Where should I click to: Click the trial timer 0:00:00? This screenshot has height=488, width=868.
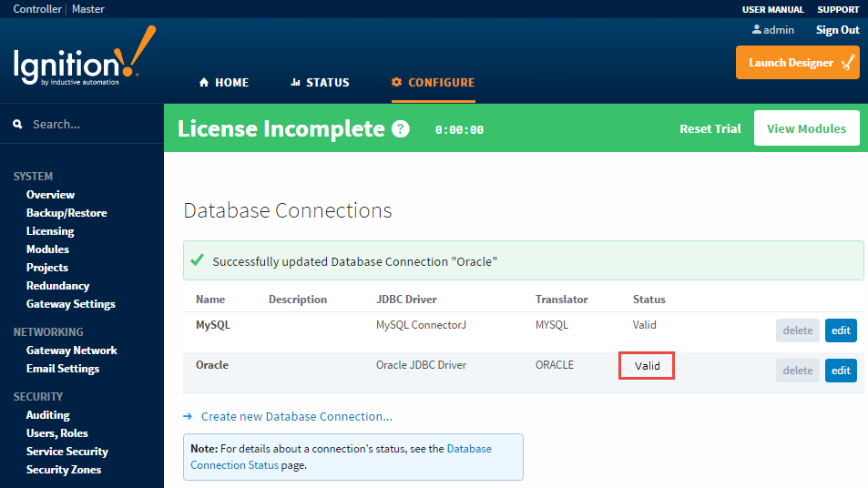pyautogui.click(x=459, y=129)
